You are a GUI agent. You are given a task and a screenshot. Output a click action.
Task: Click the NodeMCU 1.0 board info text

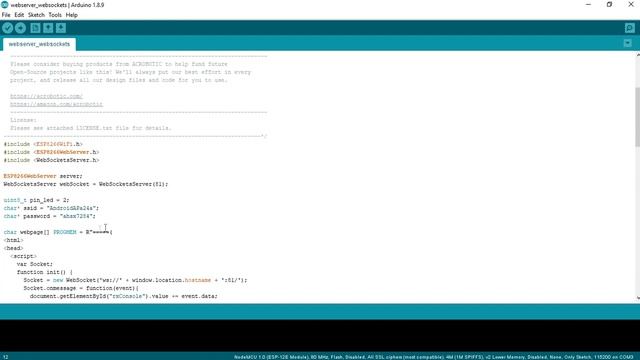point(433,357)
